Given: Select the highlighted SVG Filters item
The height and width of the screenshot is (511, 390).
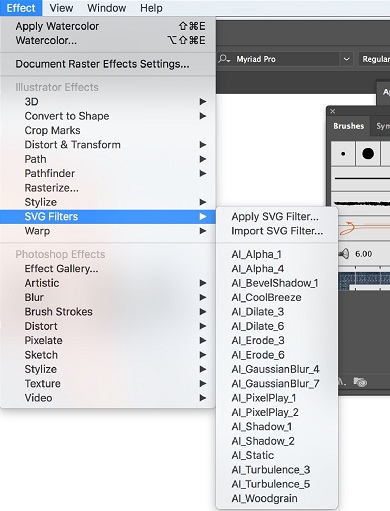Looking at the screenshot, I should click(108, 216).
